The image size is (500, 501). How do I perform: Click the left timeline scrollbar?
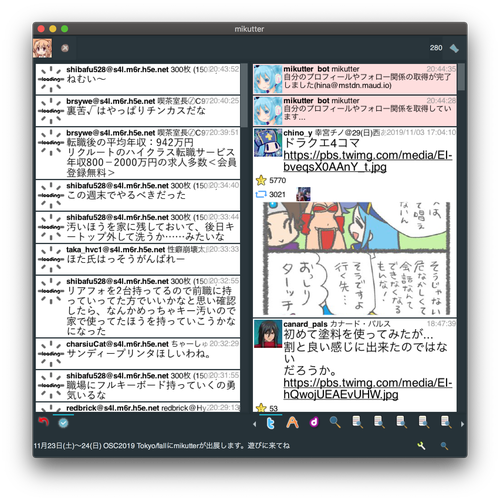(245, 95)
